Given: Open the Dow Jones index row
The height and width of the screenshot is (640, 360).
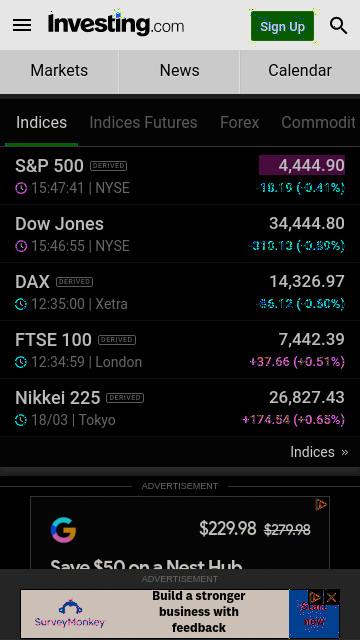Looking at the screenshot, I should click(180, 233).
